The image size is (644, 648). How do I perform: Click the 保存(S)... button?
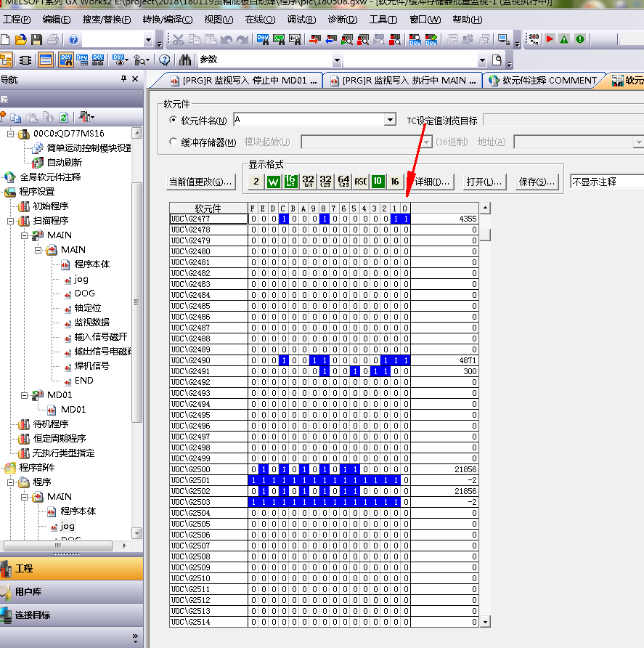tap(537, 182)
